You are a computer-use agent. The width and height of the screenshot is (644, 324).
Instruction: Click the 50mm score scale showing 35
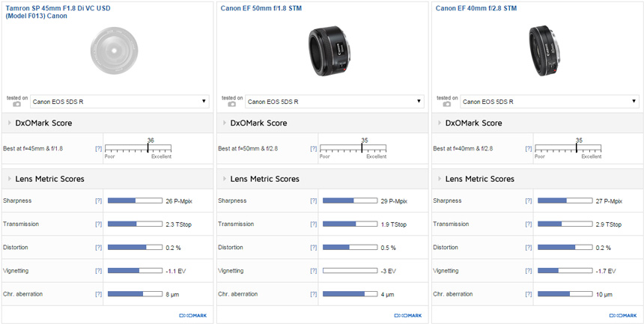click(x=353, y=149)
